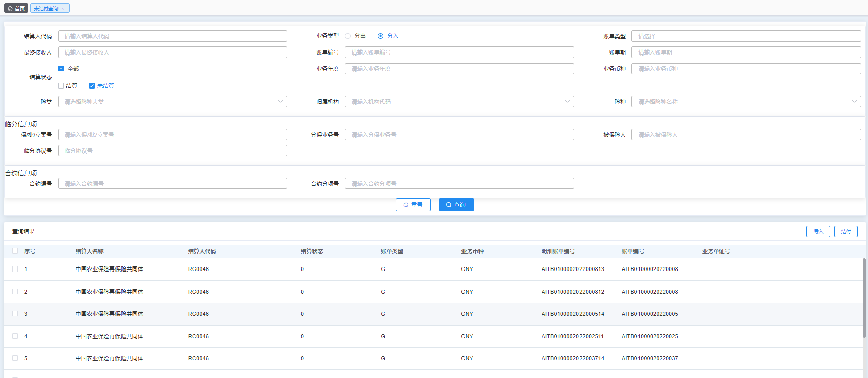Click cell AITB0100002022003714

pos(573,358)
